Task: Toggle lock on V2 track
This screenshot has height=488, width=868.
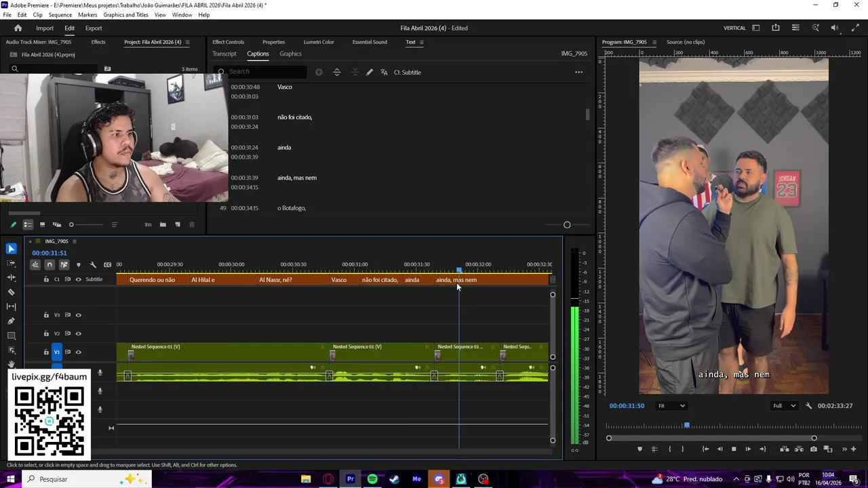Action: (x=46, y=333)
